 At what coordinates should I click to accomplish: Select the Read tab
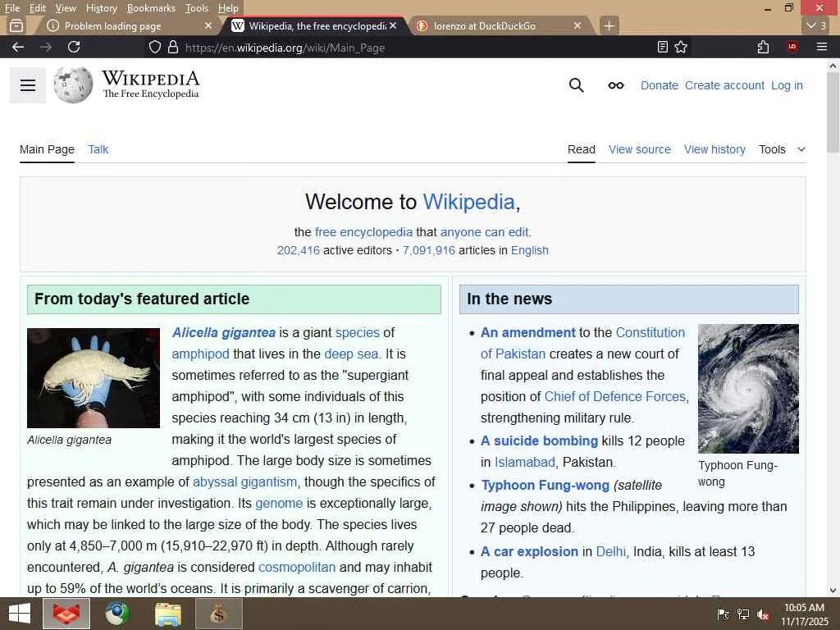click(x=582, y=149)
